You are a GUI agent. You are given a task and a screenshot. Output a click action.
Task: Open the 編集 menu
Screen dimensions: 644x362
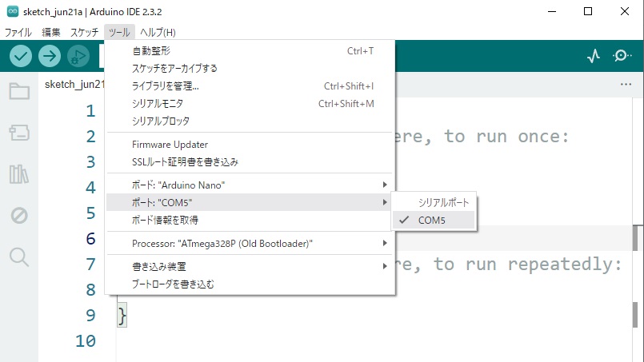(51, 32)
